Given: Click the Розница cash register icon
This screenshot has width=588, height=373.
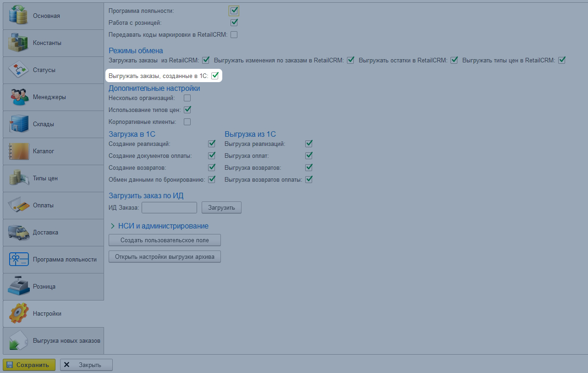Looking at the screenshot, I should click(19, 287).
